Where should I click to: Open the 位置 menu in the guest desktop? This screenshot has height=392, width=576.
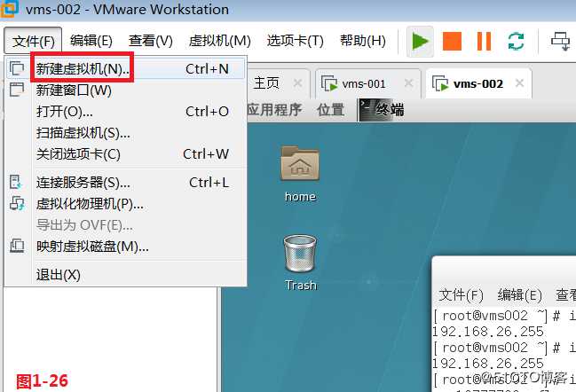(331, 109)
